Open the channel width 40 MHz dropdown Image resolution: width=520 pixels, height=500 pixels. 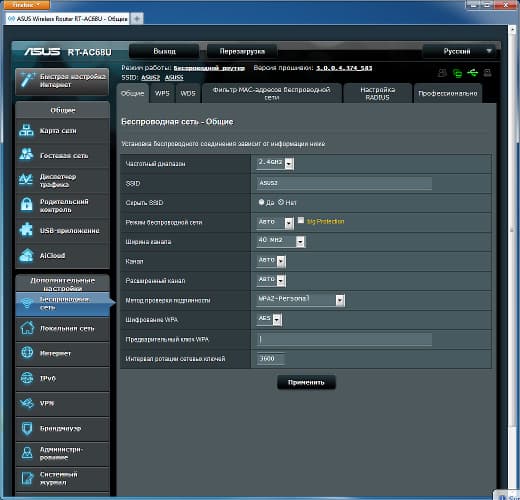point(281,241)
